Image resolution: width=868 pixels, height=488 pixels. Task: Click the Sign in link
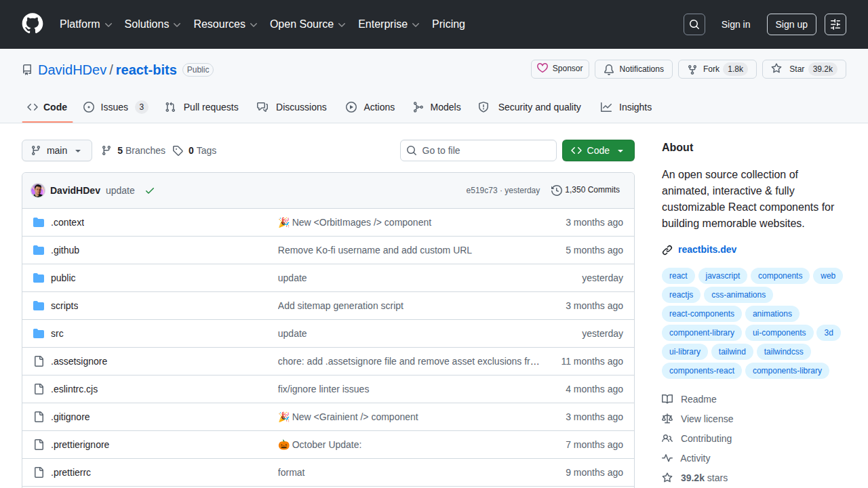(736, 24)
